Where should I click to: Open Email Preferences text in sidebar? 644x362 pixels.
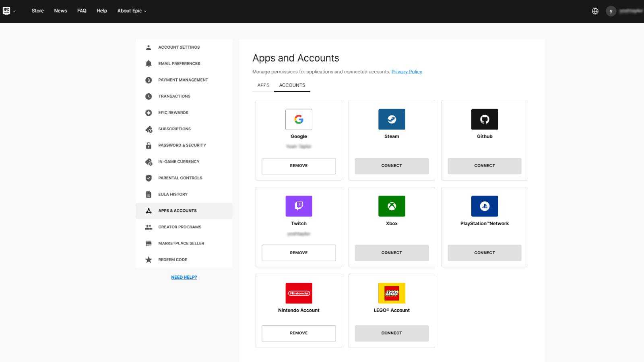click(179, 64)
